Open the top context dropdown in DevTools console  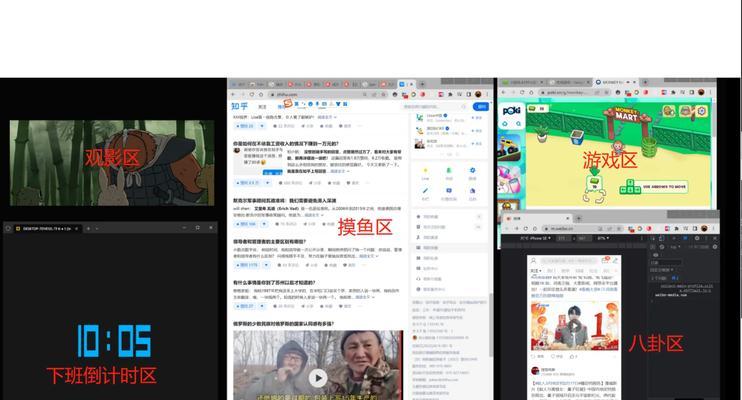(x=675, y=247)
